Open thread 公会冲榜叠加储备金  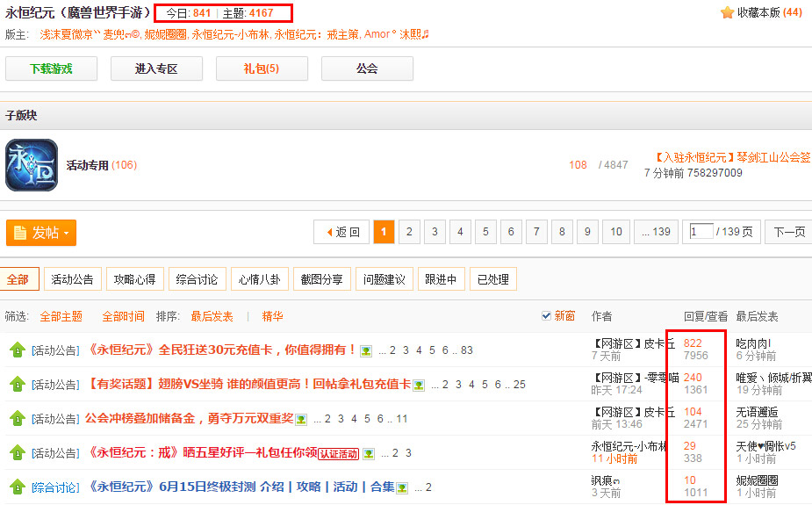189,419
